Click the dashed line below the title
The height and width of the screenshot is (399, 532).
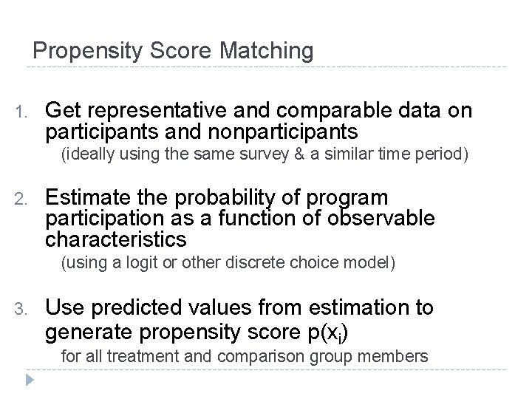pos(266,67)
